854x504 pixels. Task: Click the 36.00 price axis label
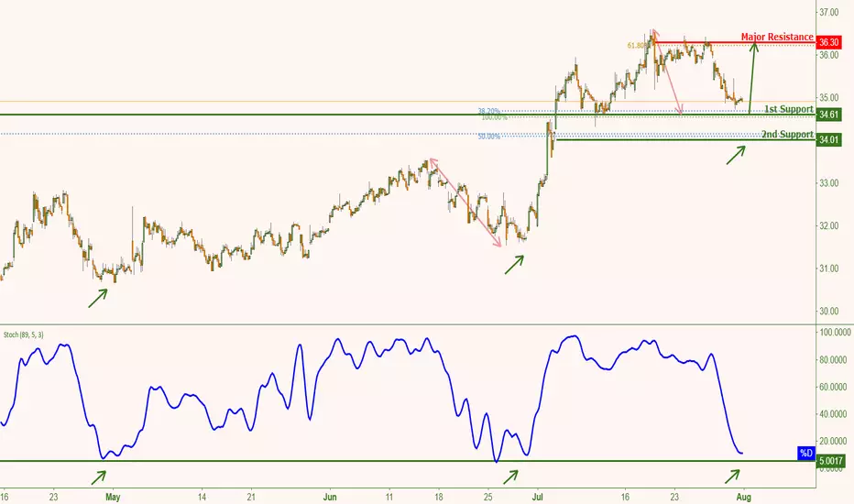tap(829, 55)
